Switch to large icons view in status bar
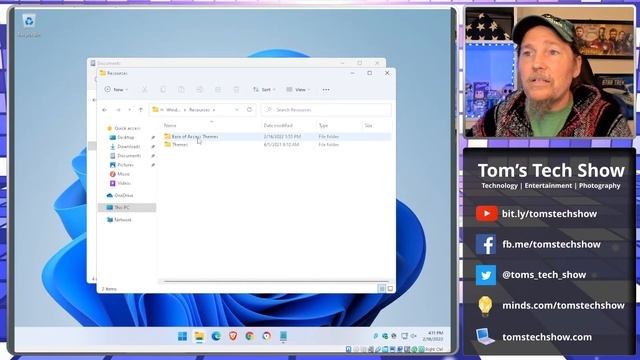The image size is (640, 360). 390,289
